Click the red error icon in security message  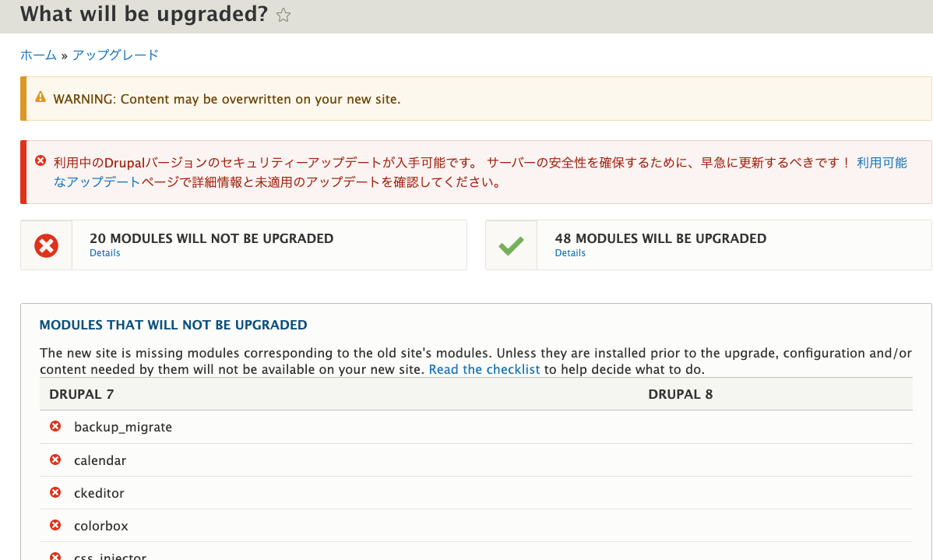click(x=40, y=160)
